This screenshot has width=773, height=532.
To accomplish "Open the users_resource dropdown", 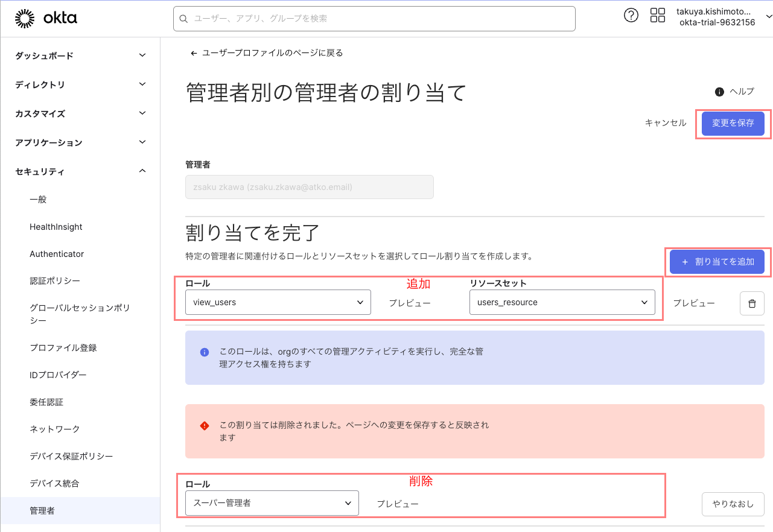I will (562, 302).
